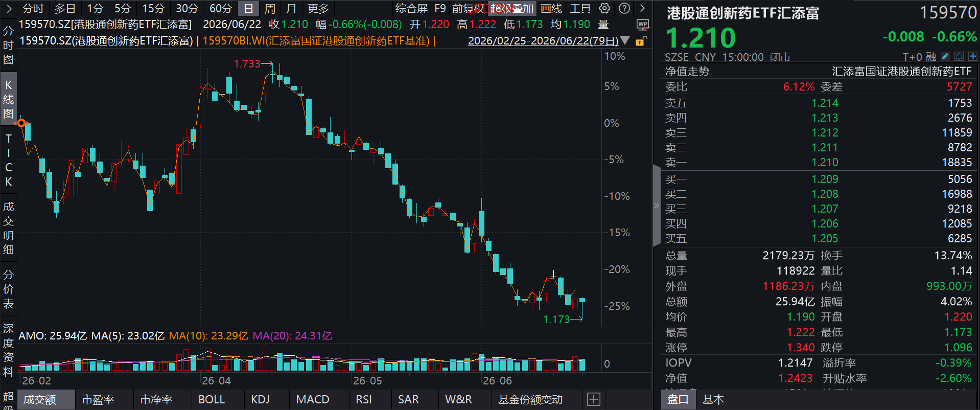This screenshot has height=410, width=980.
Task: Open the date range dropdown triangle
Action: [625, 40]
